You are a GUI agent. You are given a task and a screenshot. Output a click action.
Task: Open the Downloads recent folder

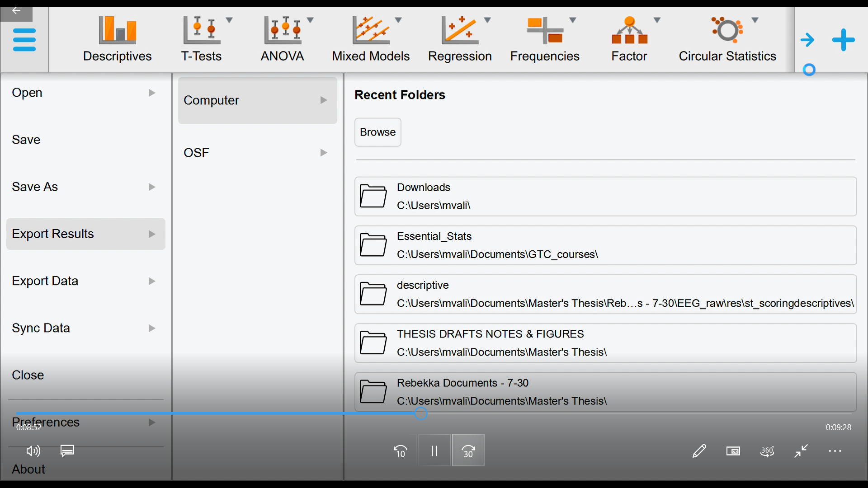[605, 197]
